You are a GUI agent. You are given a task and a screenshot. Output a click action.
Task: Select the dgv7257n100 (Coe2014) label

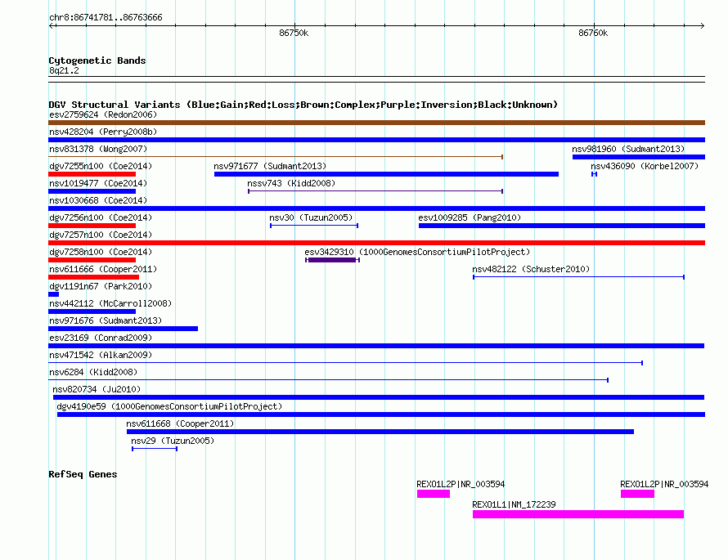(x=101, y=235)
